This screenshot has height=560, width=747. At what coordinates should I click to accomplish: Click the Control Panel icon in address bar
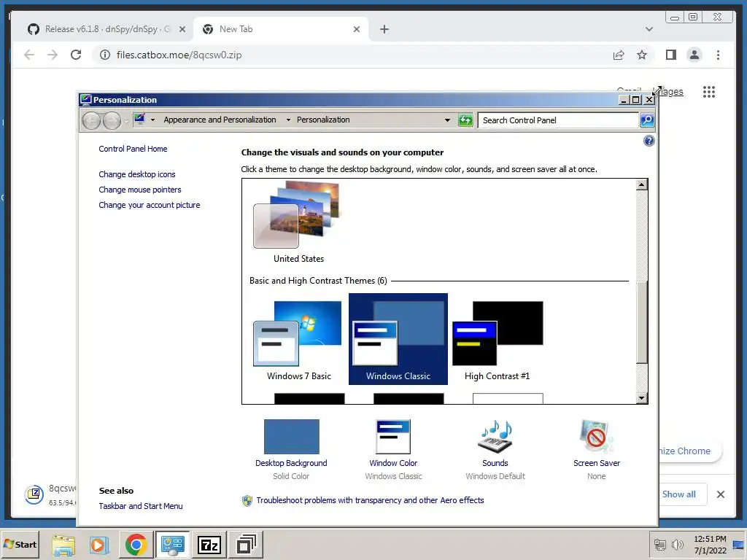[139, 119]
